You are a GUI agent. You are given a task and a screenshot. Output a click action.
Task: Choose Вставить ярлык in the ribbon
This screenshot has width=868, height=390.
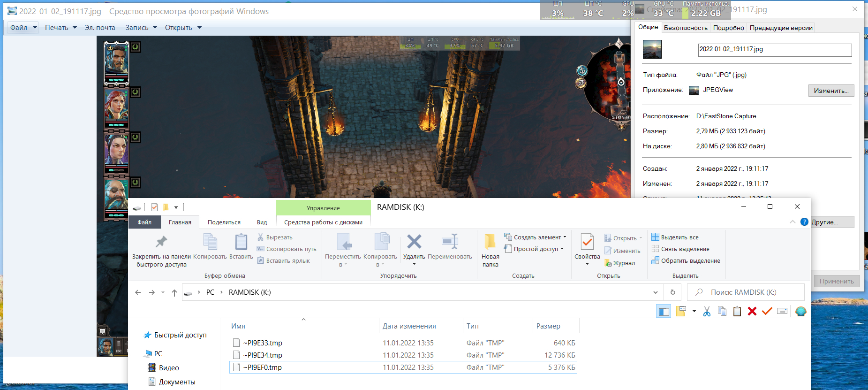[283, 261]
